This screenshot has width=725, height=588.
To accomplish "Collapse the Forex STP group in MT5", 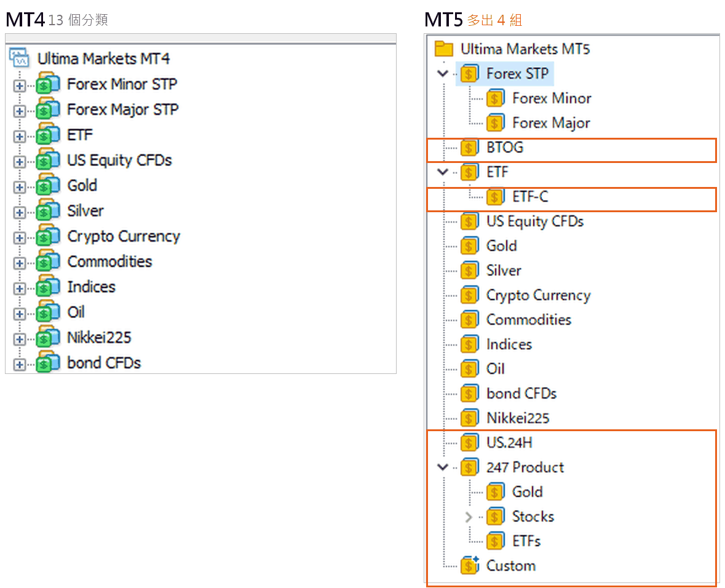I will click(443, 74).
